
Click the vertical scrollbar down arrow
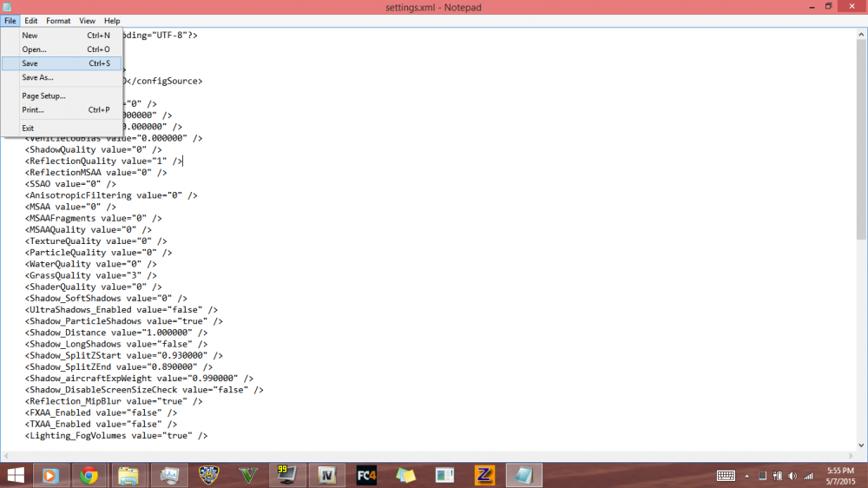pos(861,445)
